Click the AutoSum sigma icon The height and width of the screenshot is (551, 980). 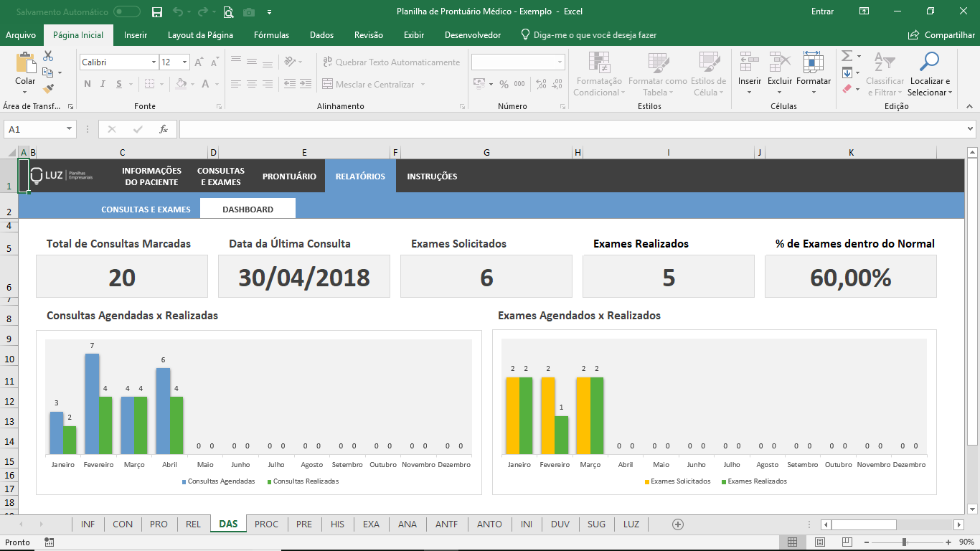[847, 56]
